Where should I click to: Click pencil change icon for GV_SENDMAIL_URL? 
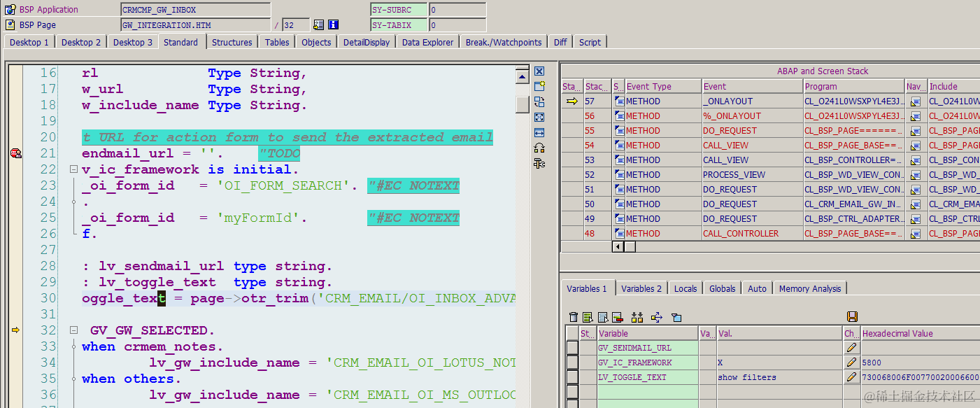(x=851, y=348)
